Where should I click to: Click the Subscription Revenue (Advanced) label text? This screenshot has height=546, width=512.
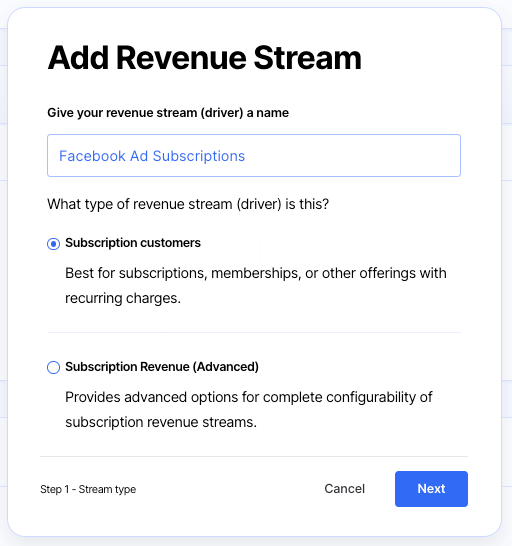(162, 367)
